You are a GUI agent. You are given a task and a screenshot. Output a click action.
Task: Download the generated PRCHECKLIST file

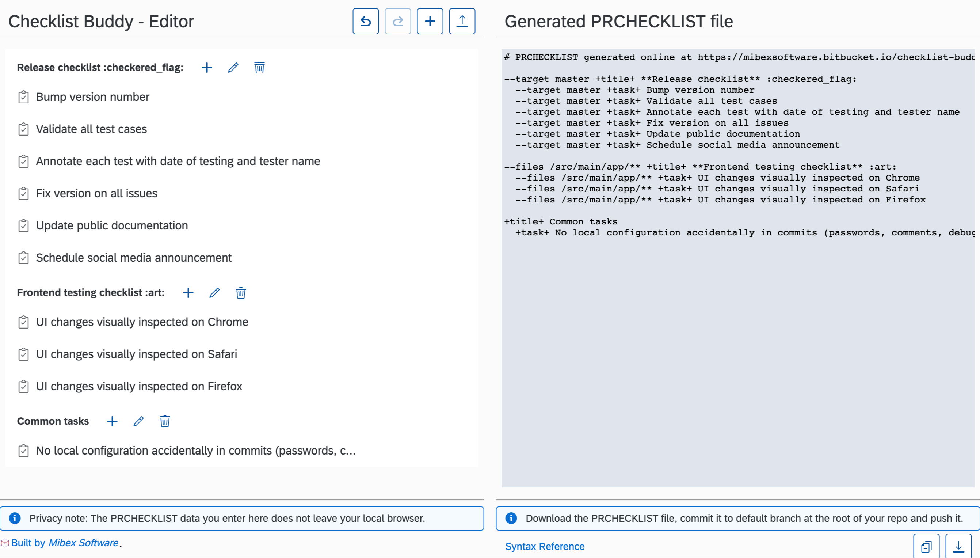coord(958,546)
